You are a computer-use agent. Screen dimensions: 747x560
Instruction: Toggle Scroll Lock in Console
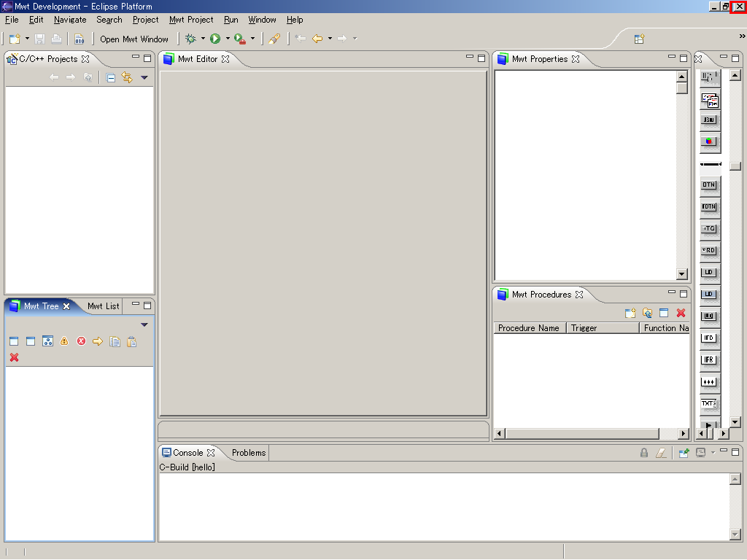coord(644,453)
